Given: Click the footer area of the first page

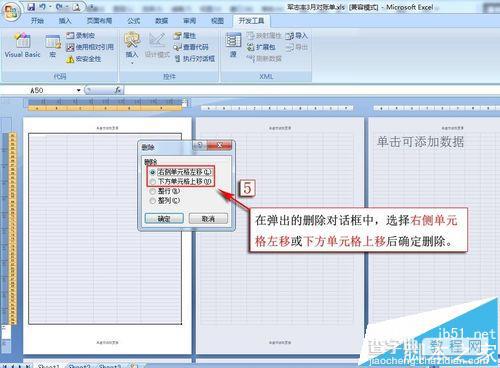Looking at the screenshot, I should pyautogui.click(x=107, y=342).
